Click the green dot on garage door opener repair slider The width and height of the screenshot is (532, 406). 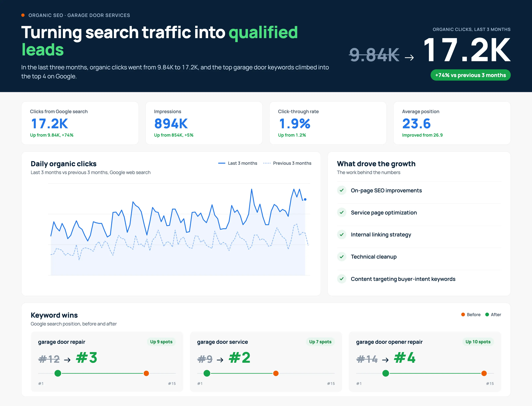[x=386, y=373]
